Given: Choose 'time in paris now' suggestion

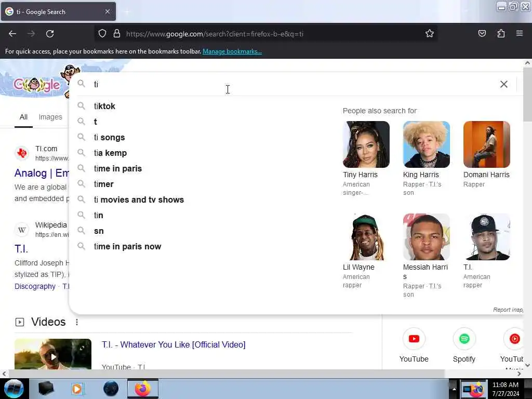Looking at the screenshot, I should point(127,247).
